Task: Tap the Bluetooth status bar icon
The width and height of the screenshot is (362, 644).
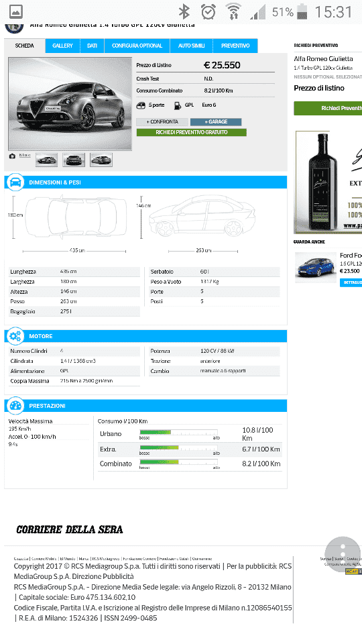Action: [x=184, y=11]
